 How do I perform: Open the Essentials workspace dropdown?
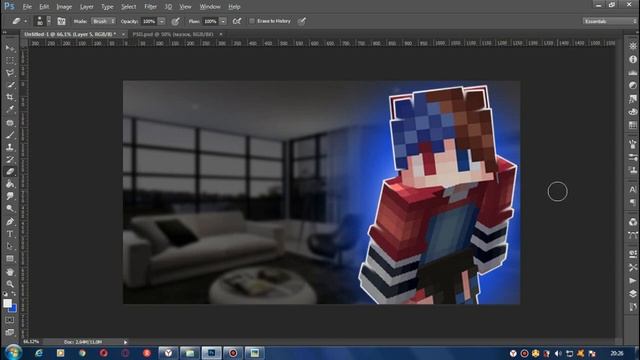[610, 21]
